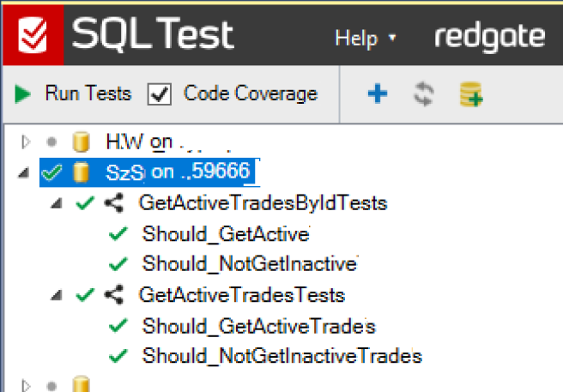
Task: Click the green Run Tests play icon
Action: pos(23,94)
